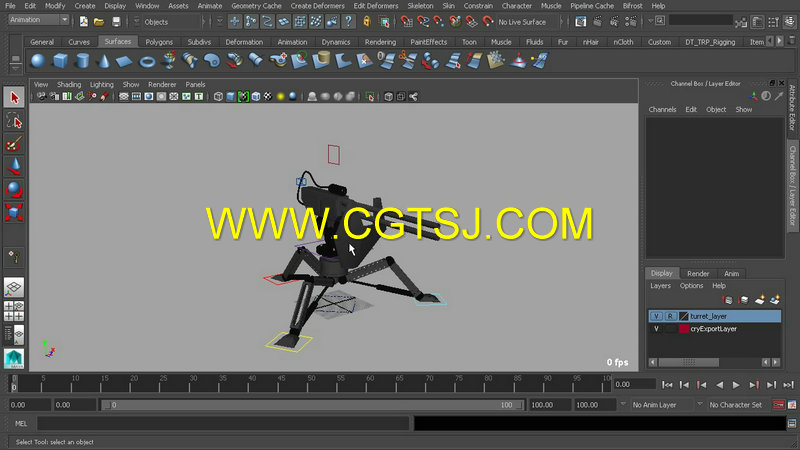Choose the Paint Selection tool

(x=14, y=144)
